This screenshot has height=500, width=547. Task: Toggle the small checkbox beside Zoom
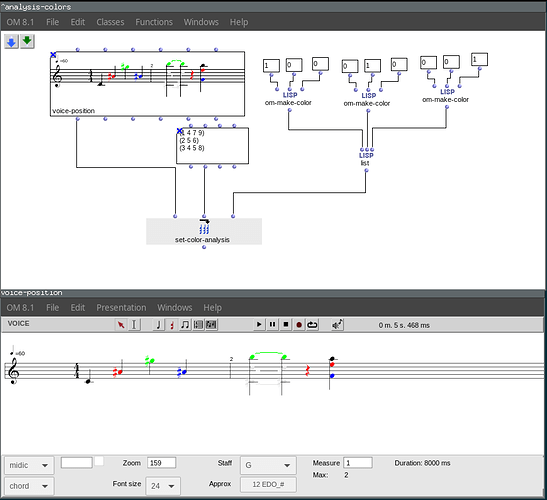(x=99, y=461)
